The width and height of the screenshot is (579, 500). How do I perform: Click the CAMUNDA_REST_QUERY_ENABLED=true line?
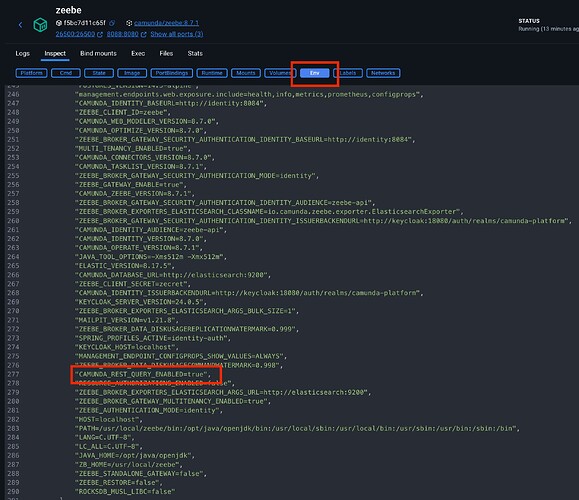[143, 374]
